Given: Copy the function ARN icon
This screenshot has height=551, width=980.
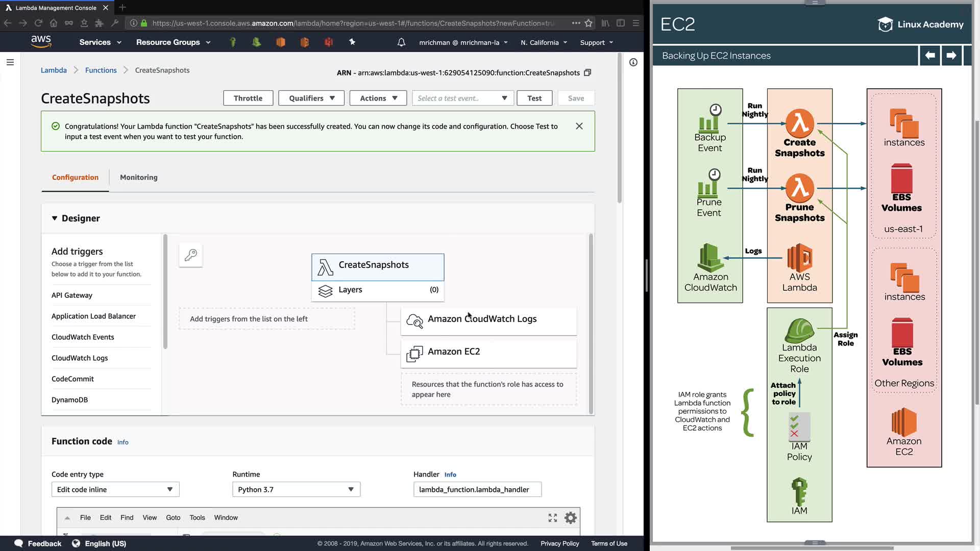Looking at the screenshot, I should (587, 72).
